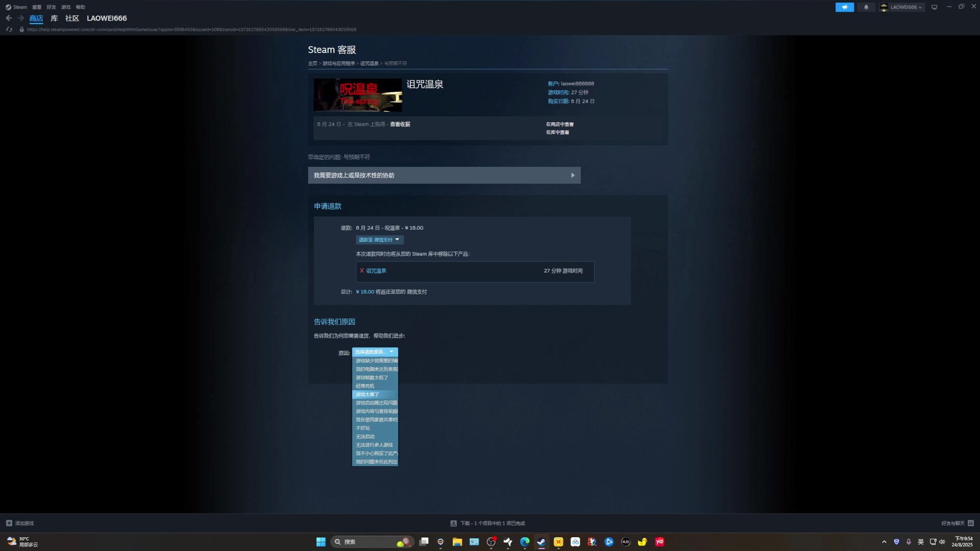Select reason 无法启动

[x=375, y=437]
